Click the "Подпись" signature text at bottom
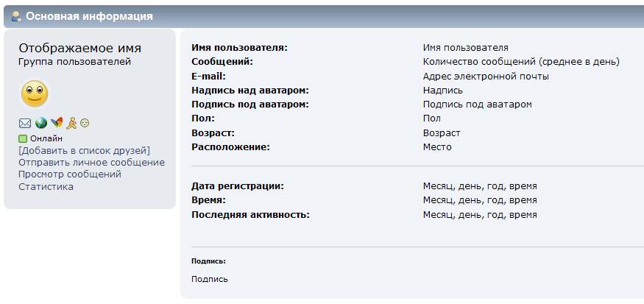644x304 pixels. (x=210, y=280)
